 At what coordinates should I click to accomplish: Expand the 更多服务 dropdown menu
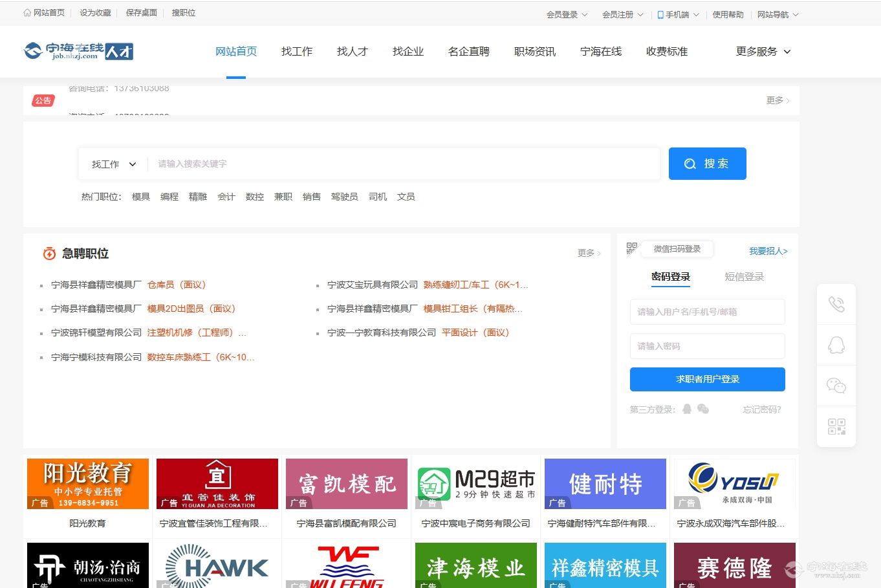pyautogui.click(x=763, y=52)
